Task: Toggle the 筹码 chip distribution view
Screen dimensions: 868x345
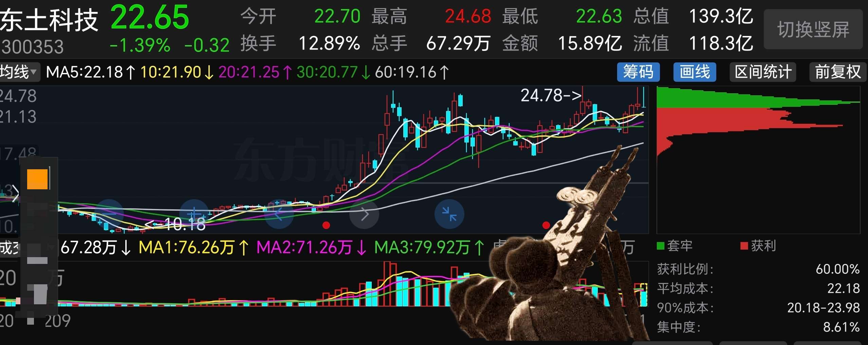Action: point(638,72)
